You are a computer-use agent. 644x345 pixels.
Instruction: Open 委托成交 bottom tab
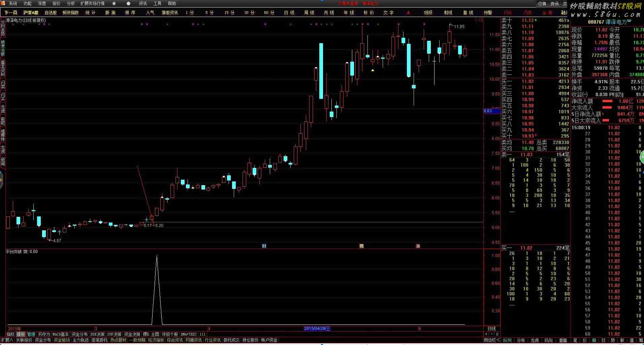click(231, 340)
